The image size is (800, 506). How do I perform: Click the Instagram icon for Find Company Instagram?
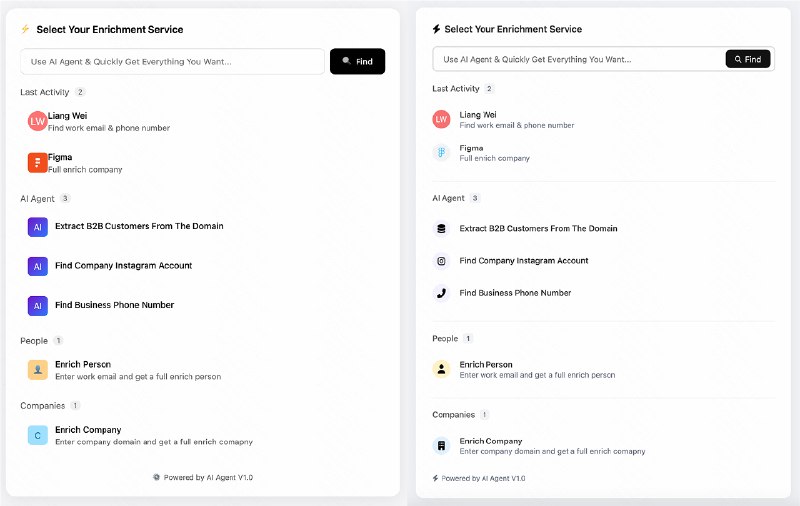coord(441,261)
